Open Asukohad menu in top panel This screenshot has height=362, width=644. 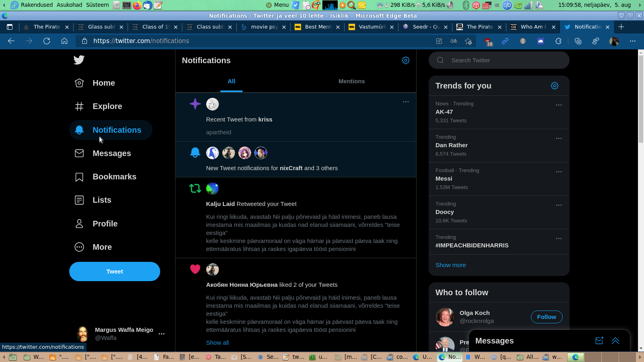69,5
